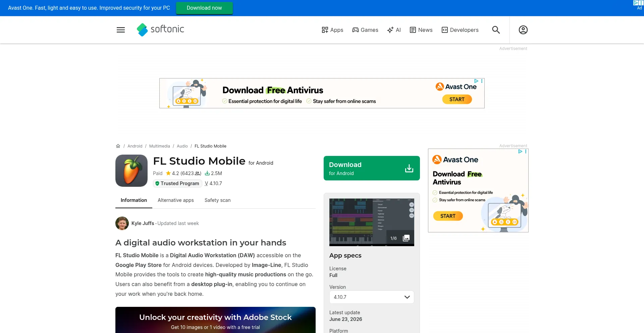Expand the Version 4.10.7 dropdown
644x333 pixels.
tap(372, 297)
